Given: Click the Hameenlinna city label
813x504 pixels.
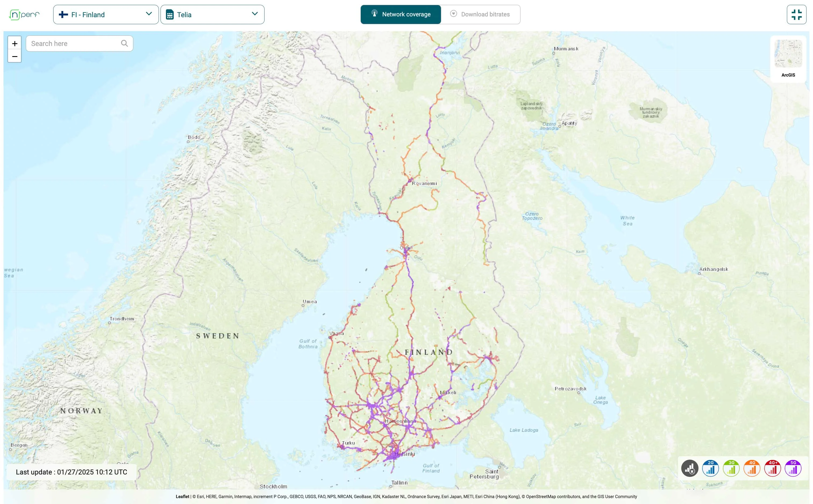Looking at the screenshot, I should (x=400, y=421).
